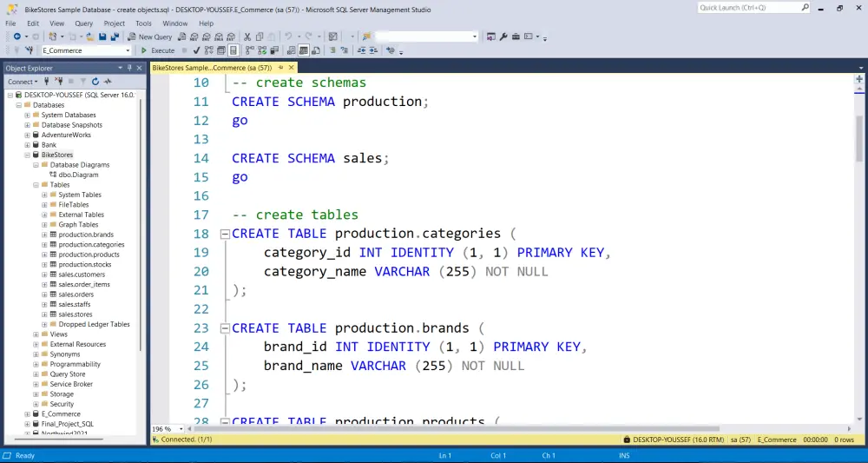Expand the production.brands table node

tap(44, 235)
